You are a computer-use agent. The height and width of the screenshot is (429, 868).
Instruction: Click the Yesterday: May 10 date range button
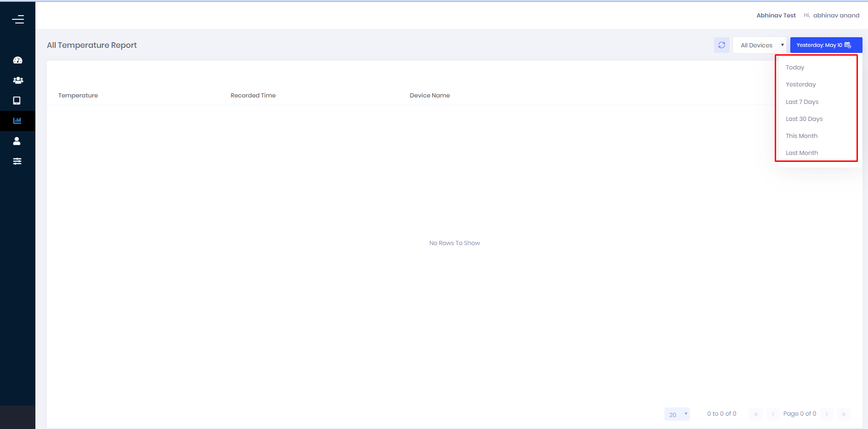pyautogui.click(x=826, y=45)
